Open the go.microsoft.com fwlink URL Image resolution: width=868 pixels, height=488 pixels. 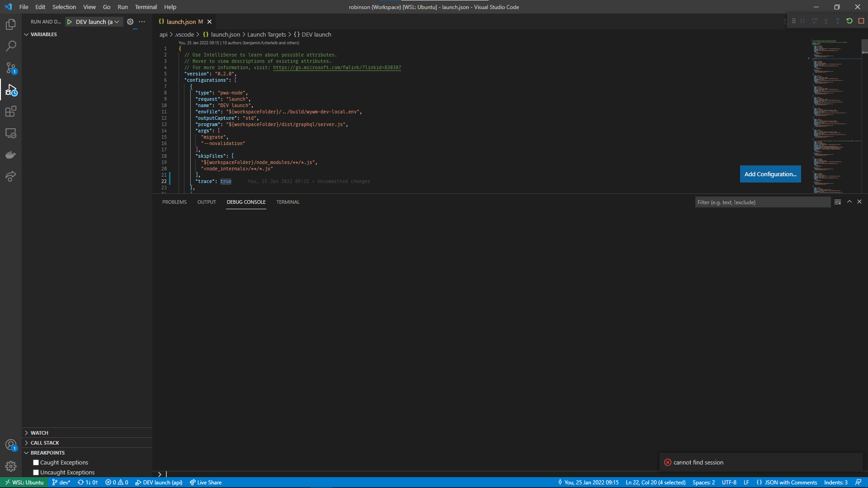tap(337, 68)
